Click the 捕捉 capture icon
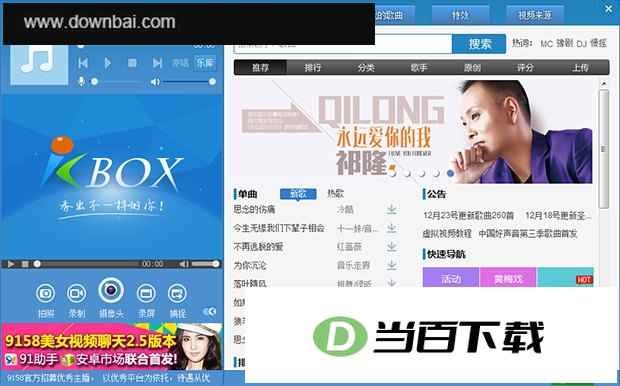620x386 pixels. click(x=177, y=300)
